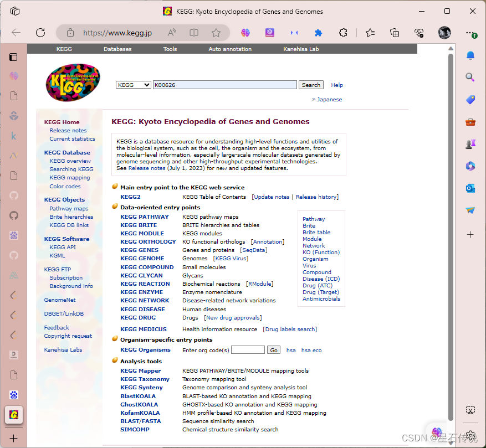
Task: Select the KEGG tab in vertical tab strip
Action: (x=14, y=415)
